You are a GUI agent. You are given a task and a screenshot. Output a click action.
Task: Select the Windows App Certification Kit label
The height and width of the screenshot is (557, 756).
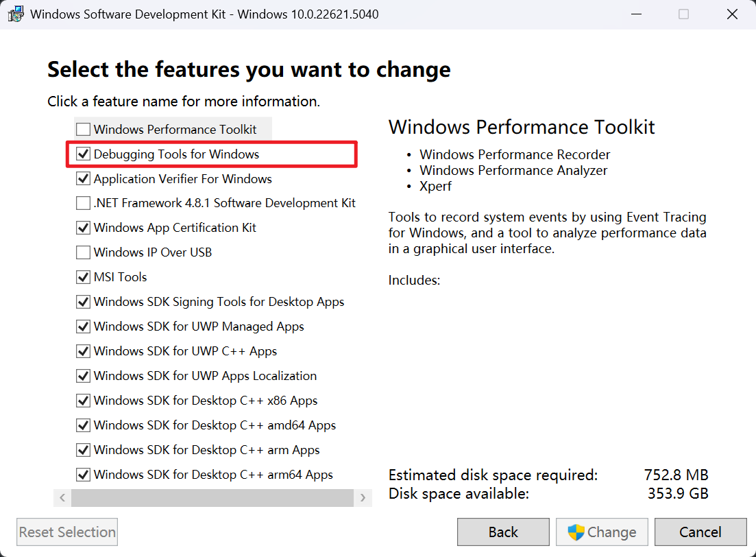click(x=175, y=228)
